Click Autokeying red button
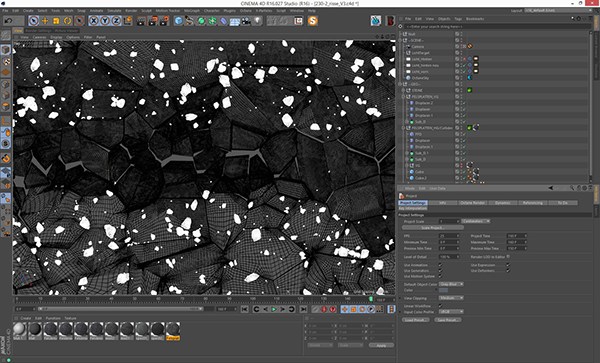The width and height of the screenshot is (600, 363). coord(324,309)
